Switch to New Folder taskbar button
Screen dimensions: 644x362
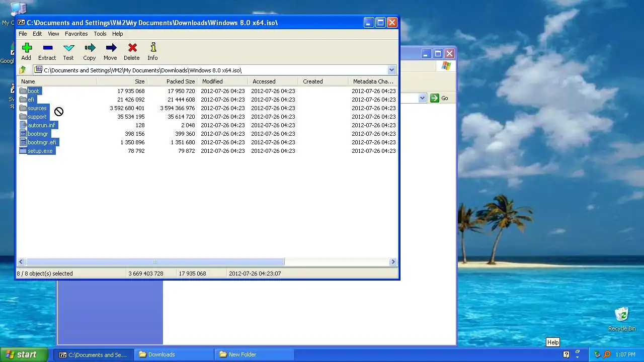tap(255, 354)
